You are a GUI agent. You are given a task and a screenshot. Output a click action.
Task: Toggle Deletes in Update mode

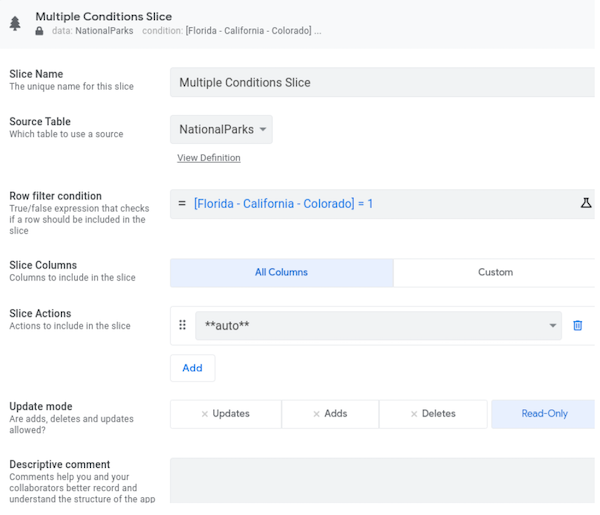(x=433, y=414)
